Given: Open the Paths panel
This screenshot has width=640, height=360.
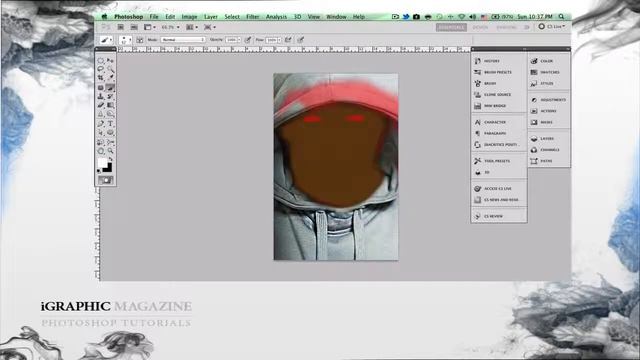Looking at the screenshot, I should [542, 161].
